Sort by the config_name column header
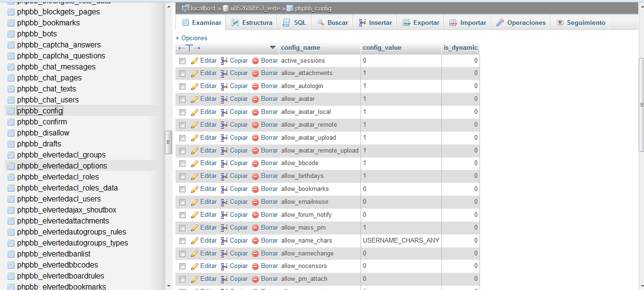This screenshot has height=290, width=644. coord(300,47)
